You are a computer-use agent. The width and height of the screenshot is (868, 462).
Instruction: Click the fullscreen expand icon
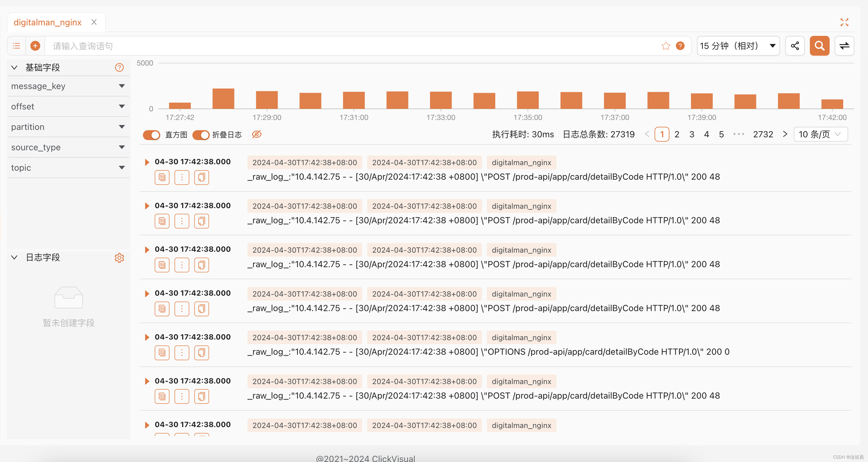[x=844, y=22]
